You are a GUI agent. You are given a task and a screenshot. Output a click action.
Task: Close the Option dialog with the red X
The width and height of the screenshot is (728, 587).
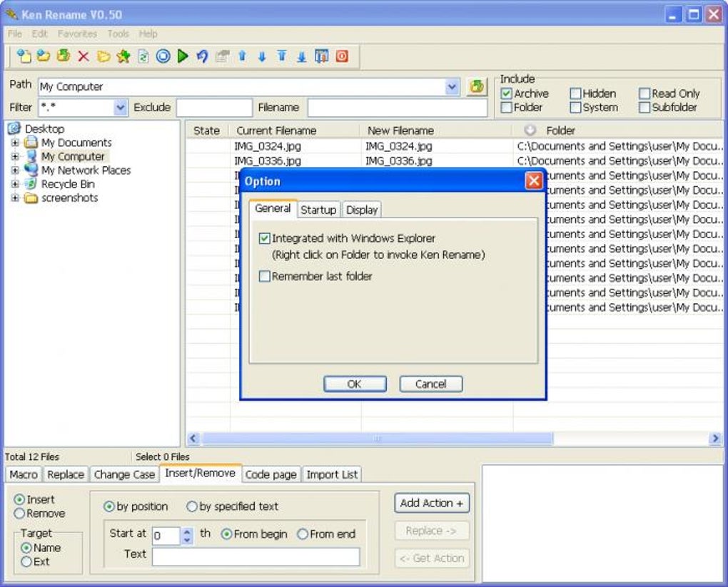tap(533, 180)
